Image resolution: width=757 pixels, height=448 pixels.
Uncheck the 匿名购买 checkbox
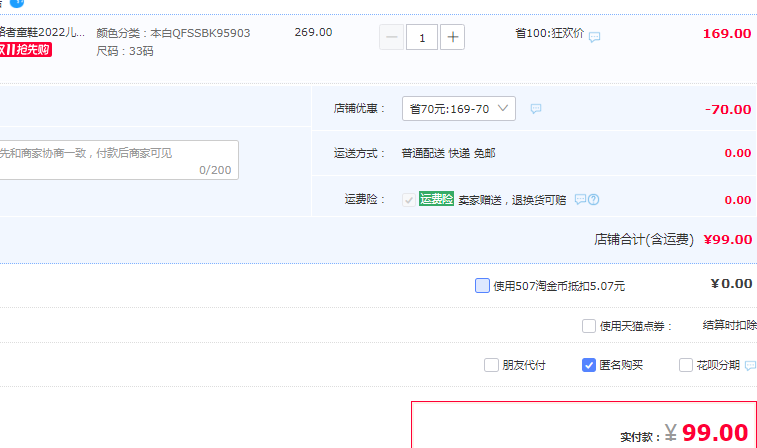[x=589, y=365]
